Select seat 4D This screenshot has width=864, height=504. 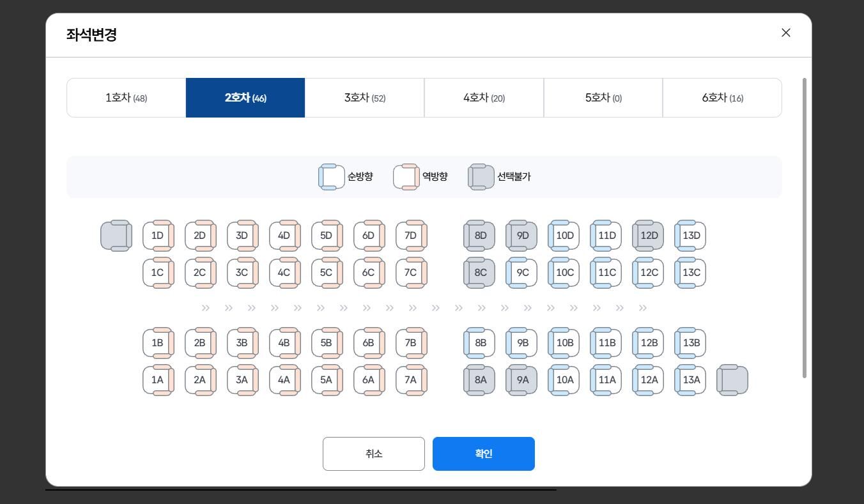click(284, 236)
